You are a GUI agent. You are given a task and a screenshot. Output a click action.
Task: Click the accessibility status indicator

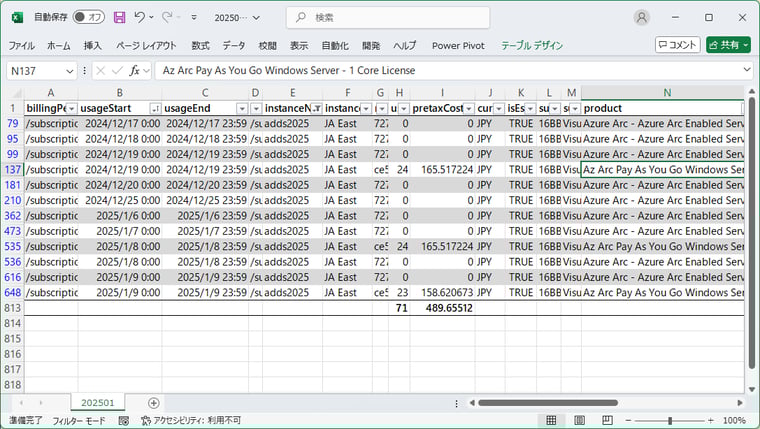191,420
